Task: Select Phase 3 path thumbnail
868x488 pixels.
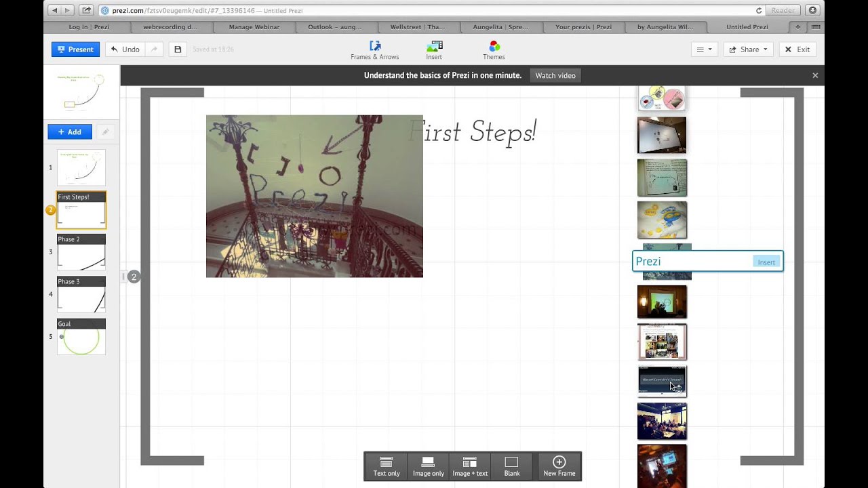Action: click(x=81, y=294)
